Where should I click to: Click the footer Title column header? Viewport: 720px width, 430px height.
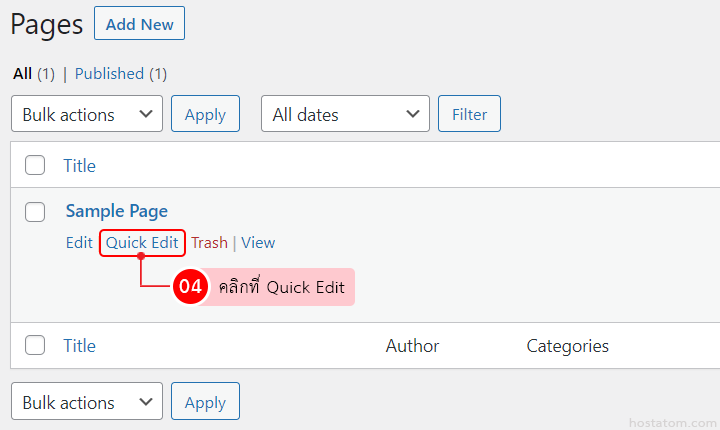point(80,346)
